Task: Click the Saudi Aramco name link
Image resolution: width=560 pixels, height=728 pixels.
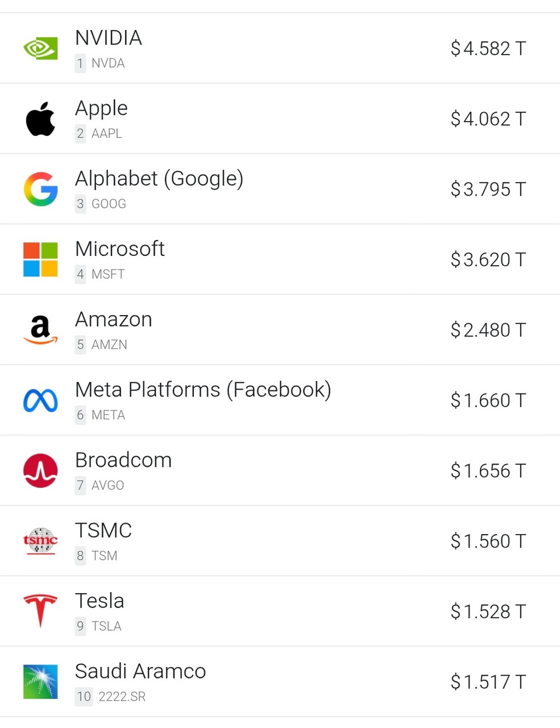Action: click(140, 671)
